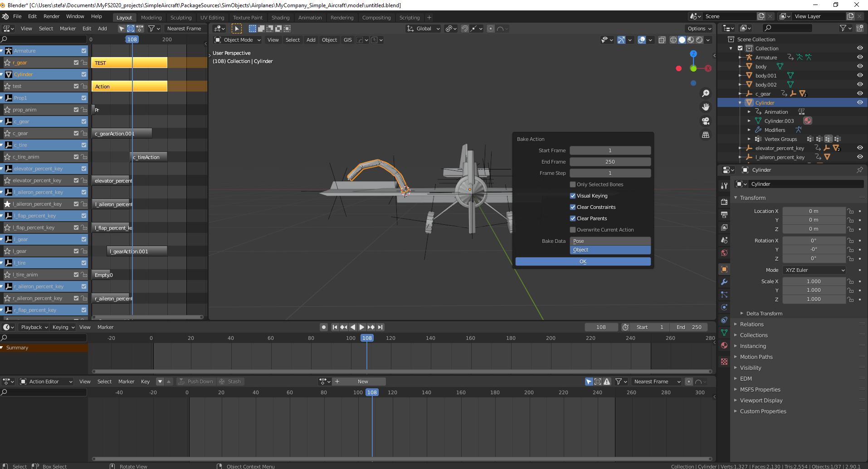Uncheck Visual Keying in Bake Action dialog
The width and height of the screenshot is (868, 469).
tap(573, 195)
